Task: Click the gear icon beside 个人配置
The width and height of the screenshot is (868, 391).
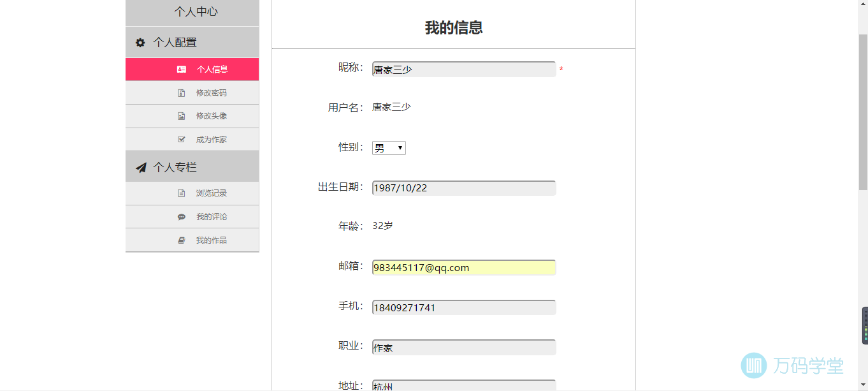Action: click(140, 43)
